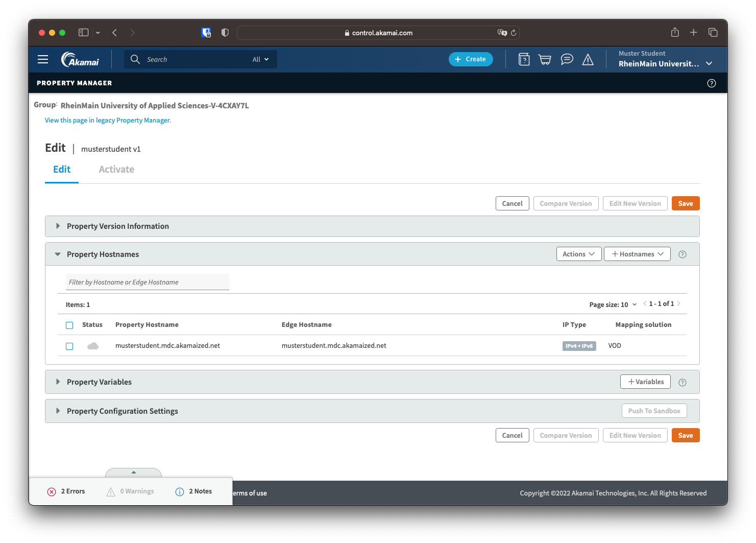Open a new browser tab

pos(694,33)
